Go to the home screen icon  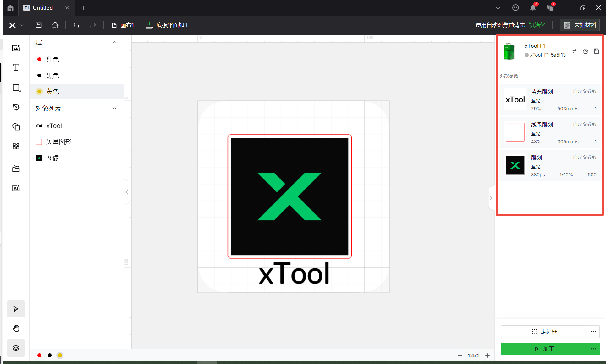click(10, 8)
